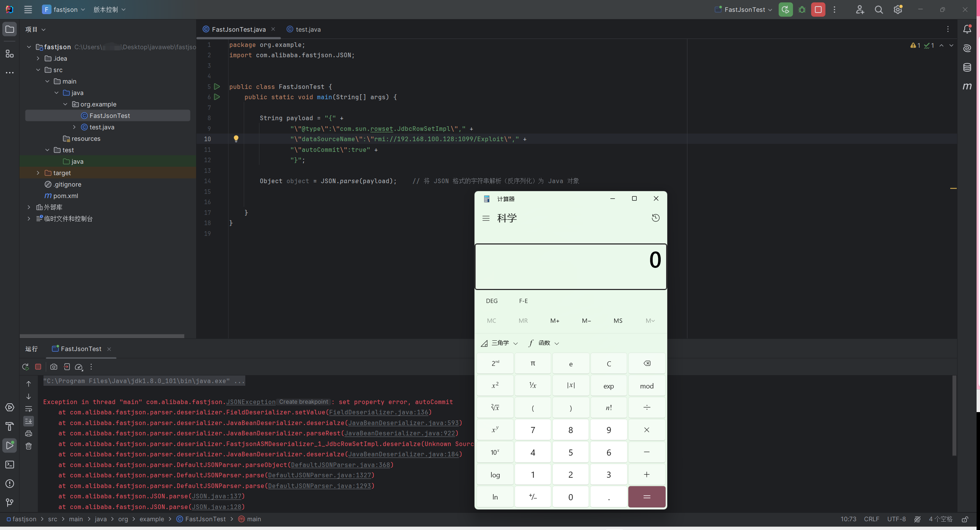Click the stop icon in Run panel toolbar

point(38,367)
